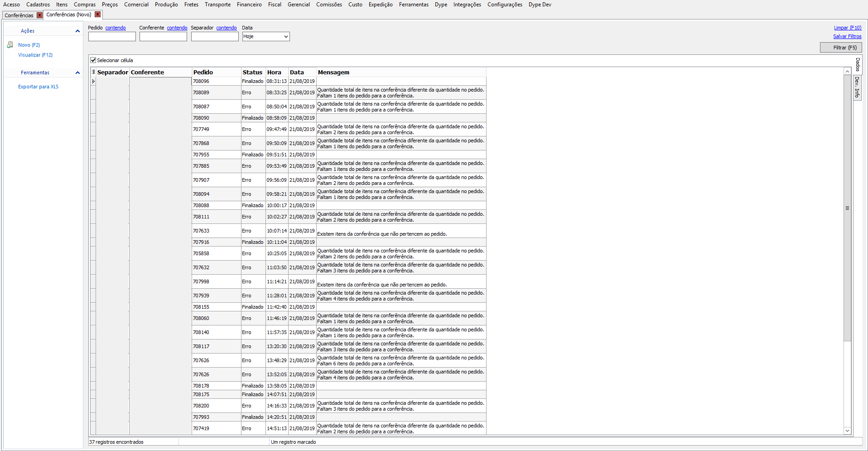Click the Limpar (F10) link
The height and width of the screenshot is (451, 868).
(x=848, y=28)
